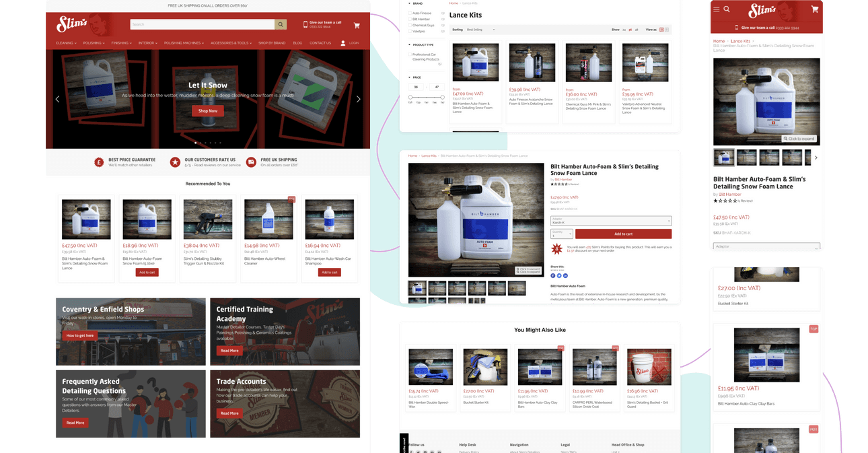
Task: Share the product on Twitter
Action: (x=559, y=275)
